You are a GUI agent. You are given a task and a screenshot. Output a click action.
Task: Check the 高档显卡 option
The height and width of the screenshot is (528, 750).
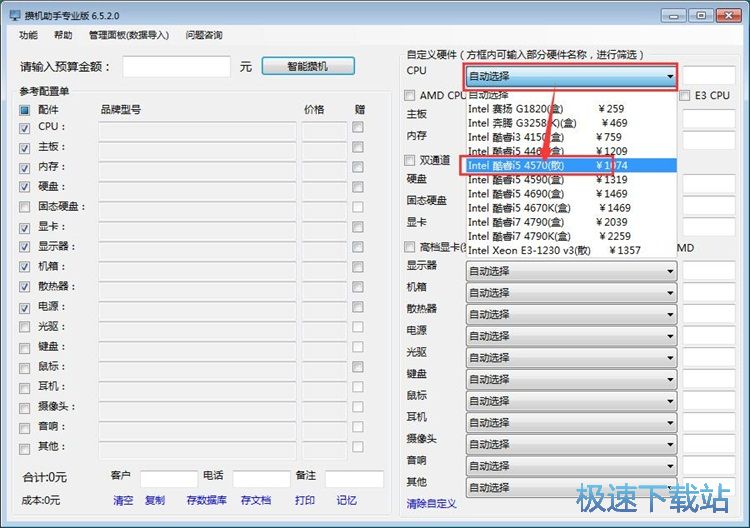click(x=409, y=247)
